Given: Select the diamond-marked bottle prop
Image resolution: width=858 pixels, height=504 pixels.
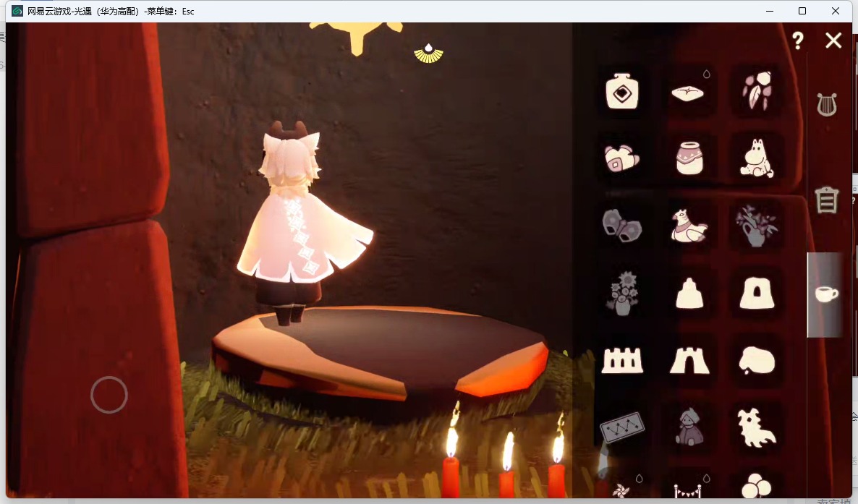Looking at the screenshot, I should coord(622,91).
